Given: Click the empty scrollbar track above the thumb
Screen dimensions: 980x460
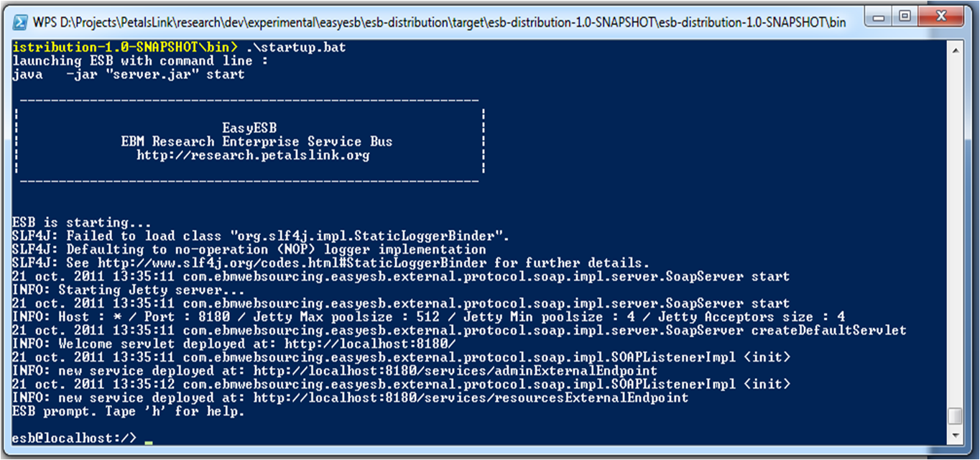Looking at the screenshot, I should coord(955,232).
